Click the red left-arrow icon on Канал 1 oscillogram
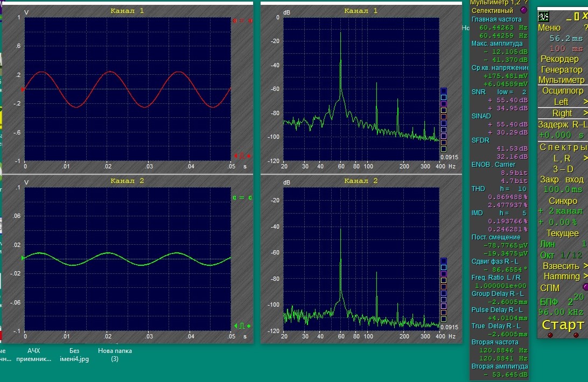 click(236, 156)
